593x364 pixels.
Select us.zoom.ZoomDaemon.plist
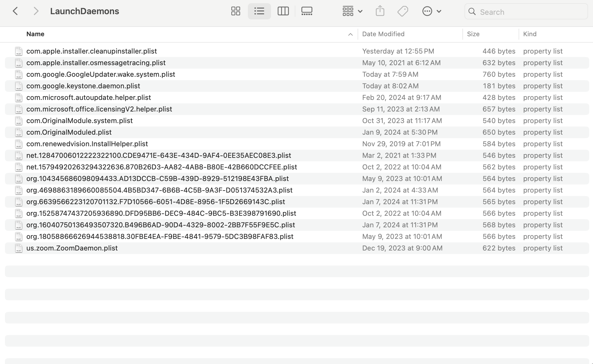click(72, 248)
